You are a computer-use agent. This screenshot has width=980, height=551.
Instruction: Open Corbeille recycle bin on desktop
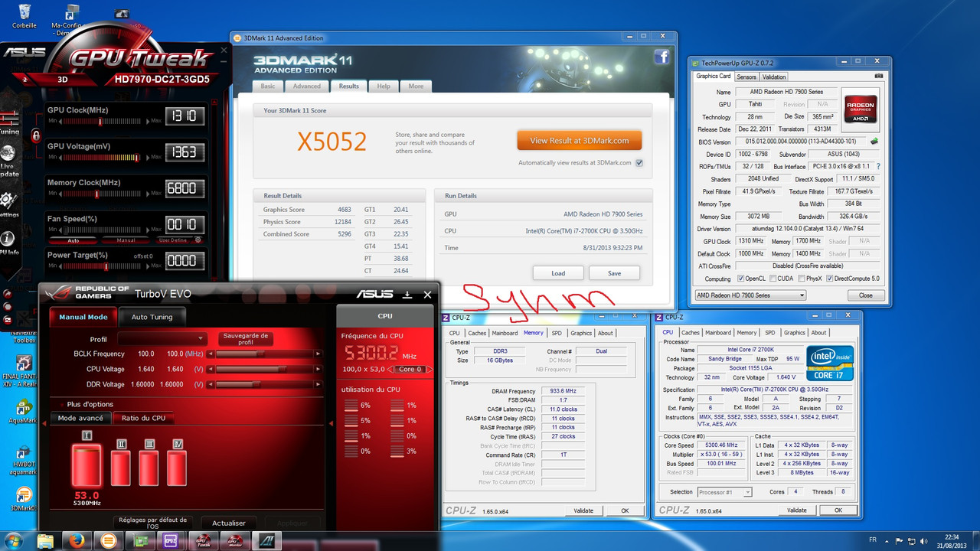click(24, 15)
